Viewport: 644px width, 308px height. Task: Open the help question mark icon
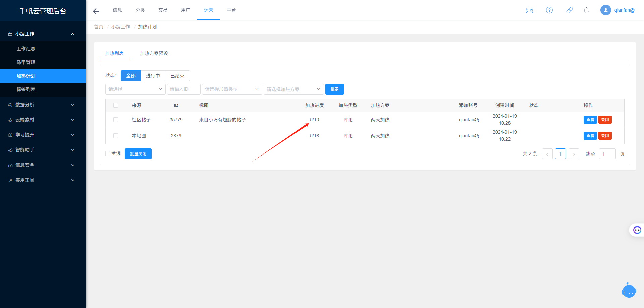tap(549, 10)
